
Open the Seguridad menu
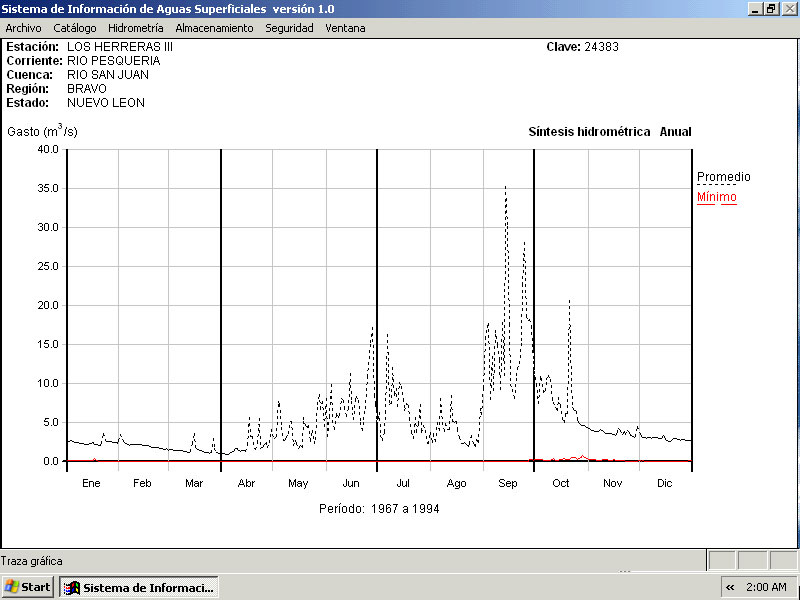[x=289, y=28]
